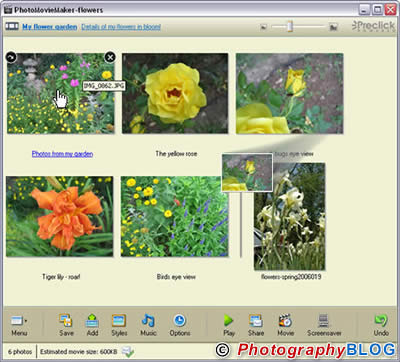This screenshot has height=362, width=400.
Task: Select the orange tiger lily thumbnail
Action: point(60,217)
